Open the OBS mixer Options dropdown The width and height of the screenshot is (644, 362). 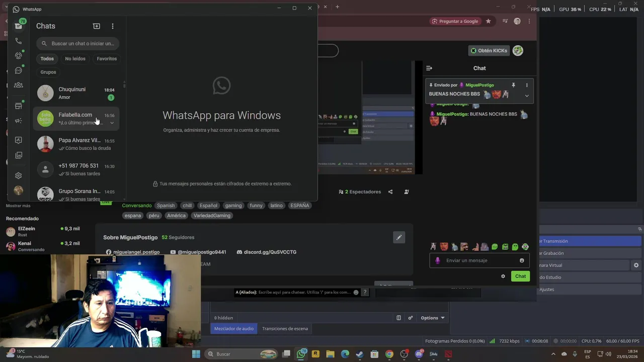(x=433, y=318)
